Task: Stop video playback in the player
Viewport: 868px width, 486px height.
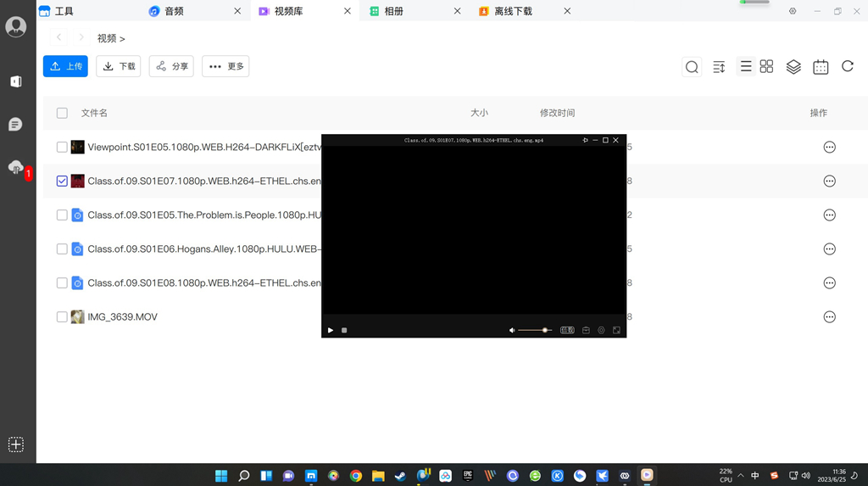Action: coord(344,330)
